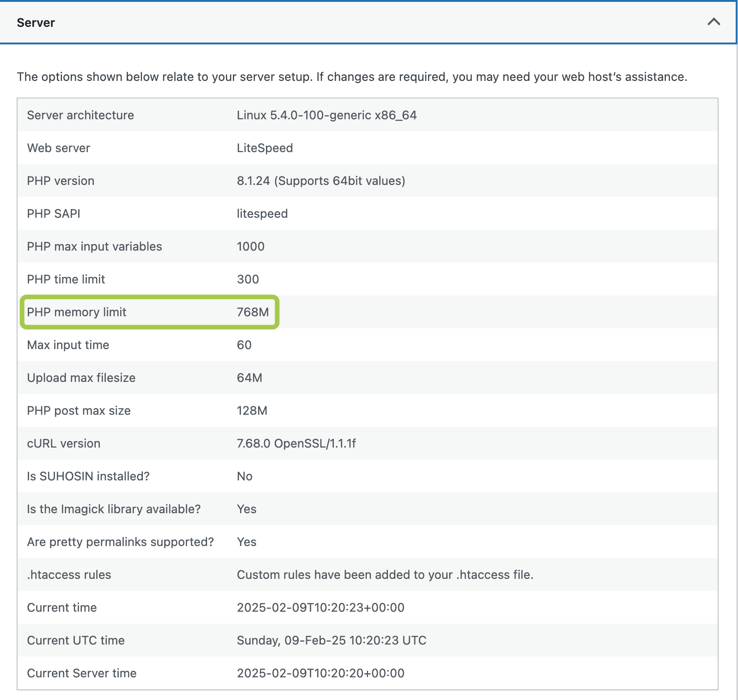The width and height of the screenshot is (738, 700).
Task: Select the Upload max filesize 64M value
Action: click(x=249, y=378)
